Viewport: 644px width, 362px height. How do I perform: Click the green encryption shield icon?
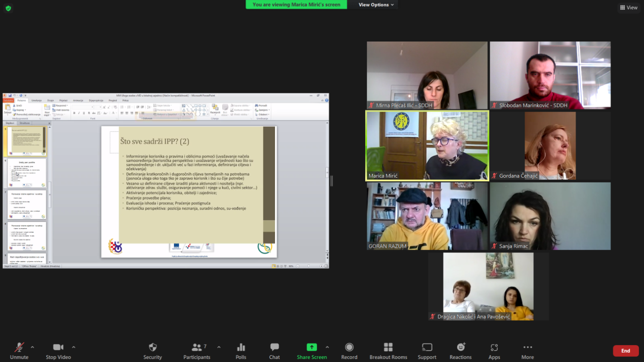8,8
